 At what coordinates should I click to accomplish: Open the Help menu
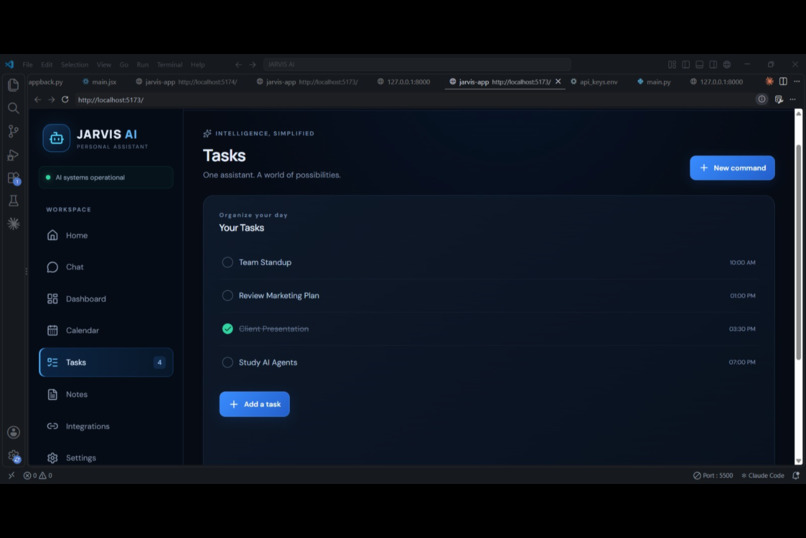click(197, 64)
